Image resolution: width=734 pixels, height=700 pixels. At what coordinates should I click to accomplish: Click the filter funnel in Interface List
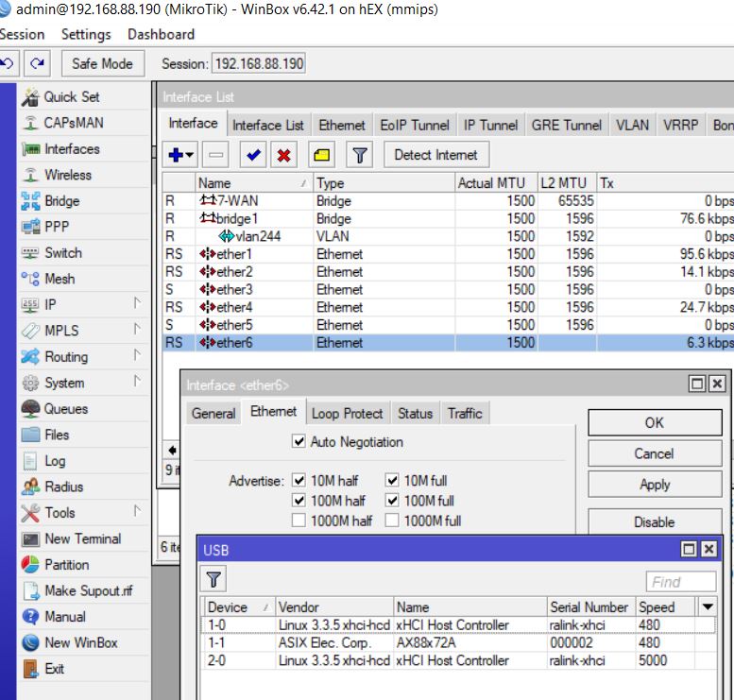click(x=360, y=155)
